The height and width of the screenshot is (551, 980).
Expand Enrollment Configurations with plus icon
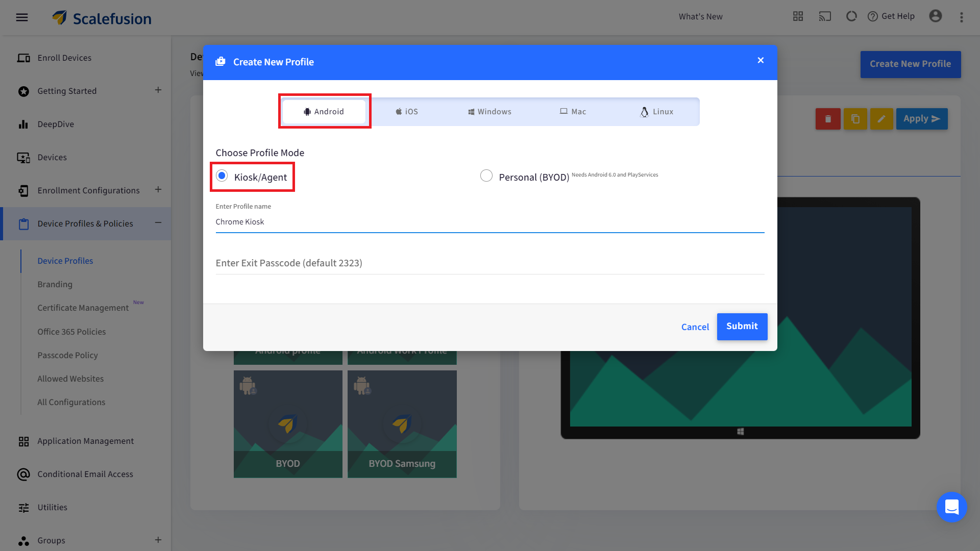pos(158,190)
